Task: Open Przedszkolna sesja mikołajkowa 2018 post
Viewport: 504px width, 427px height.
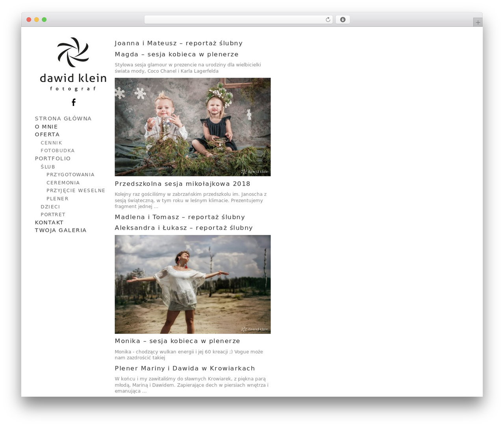Action: [182, 184]
